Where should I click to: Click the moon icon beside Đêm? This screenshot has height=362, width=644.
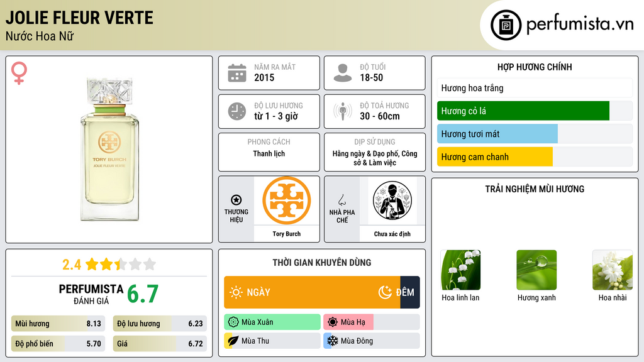point(385,292)
